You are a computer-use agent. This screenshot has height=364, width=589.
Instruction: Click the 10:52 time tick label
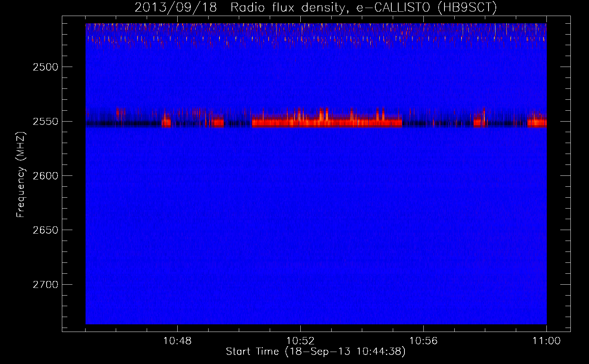300,341
